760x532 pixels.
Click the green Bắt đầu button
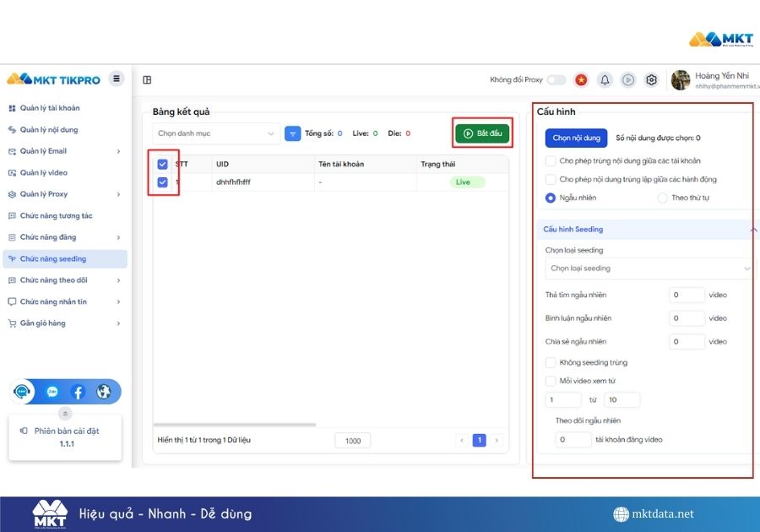(x=482, y=133)
